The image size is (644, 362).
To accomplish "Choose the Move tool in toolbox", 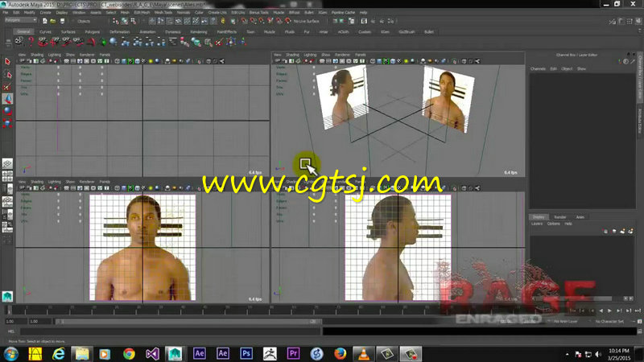I will [x=7, y=98].
